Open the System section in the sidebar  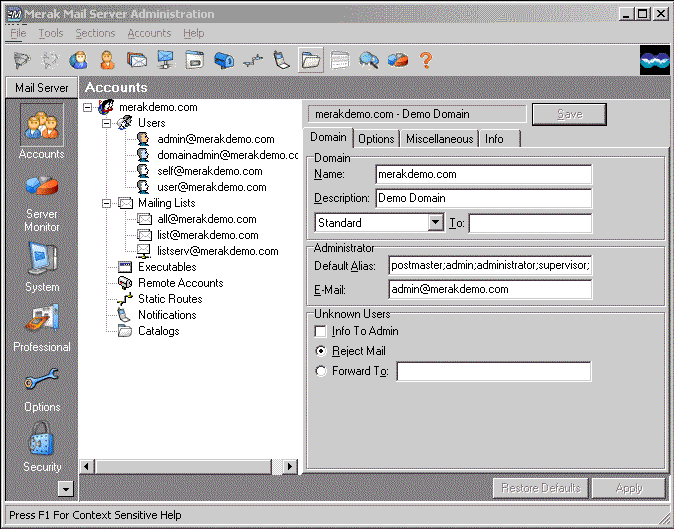point(42,258)
